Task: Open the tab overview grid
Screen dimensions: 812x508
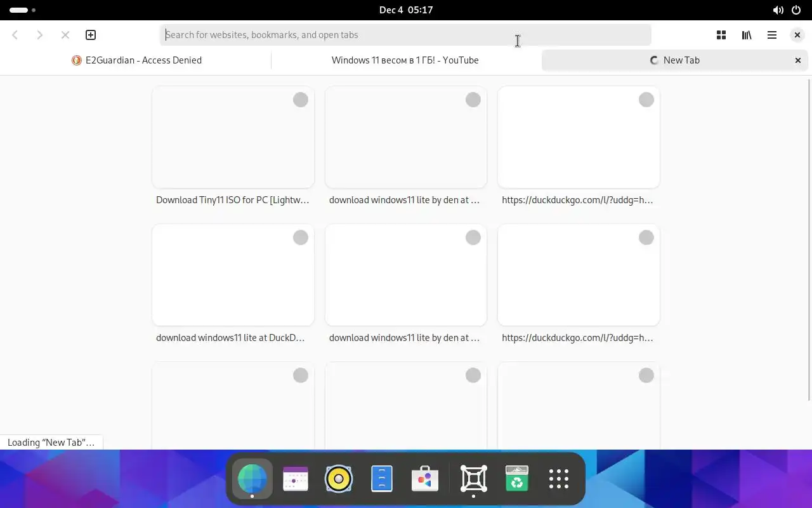Action: (721, 35)
